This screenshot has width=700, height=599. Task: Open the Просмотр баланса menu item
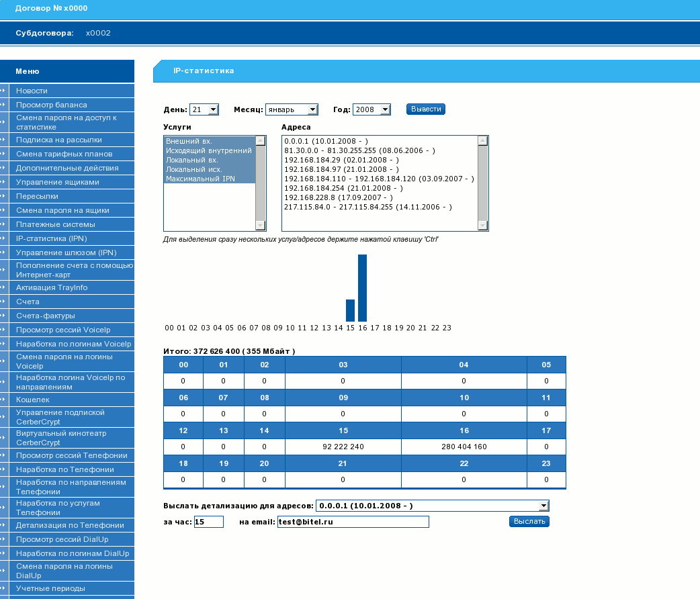coord(52,105)
